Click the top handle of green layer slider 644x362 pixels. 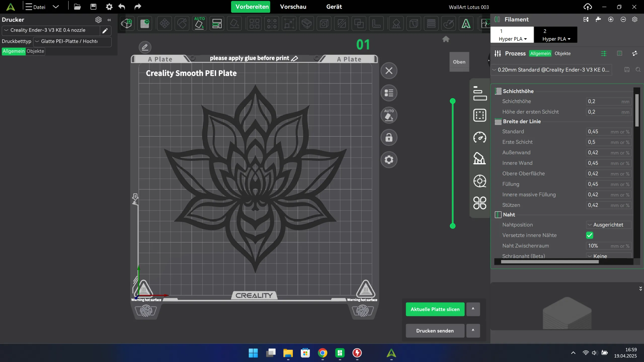[453, 101]
